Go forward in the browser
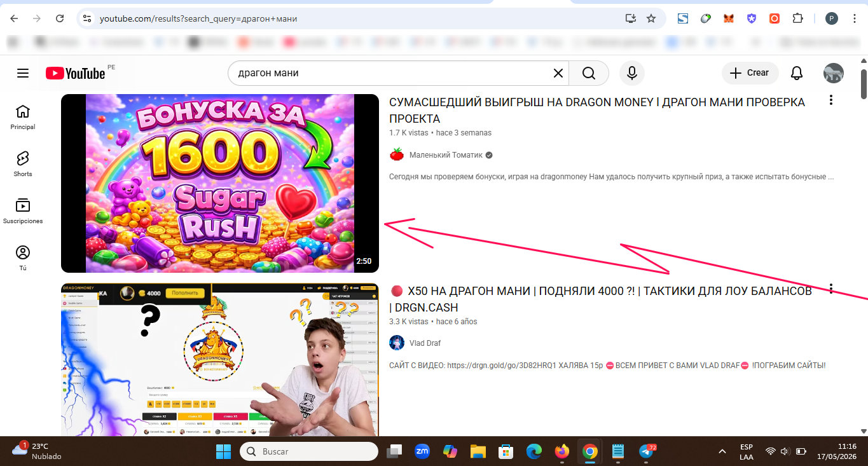This screenshot has width=868, height=466. point(37,18)
